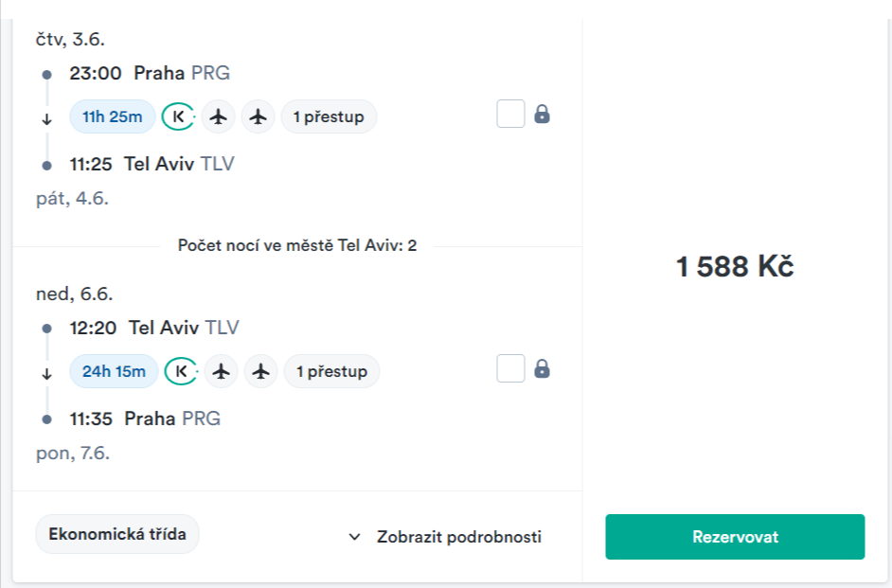Click the 23:00 Praha PRG departure

click(150, 73)
